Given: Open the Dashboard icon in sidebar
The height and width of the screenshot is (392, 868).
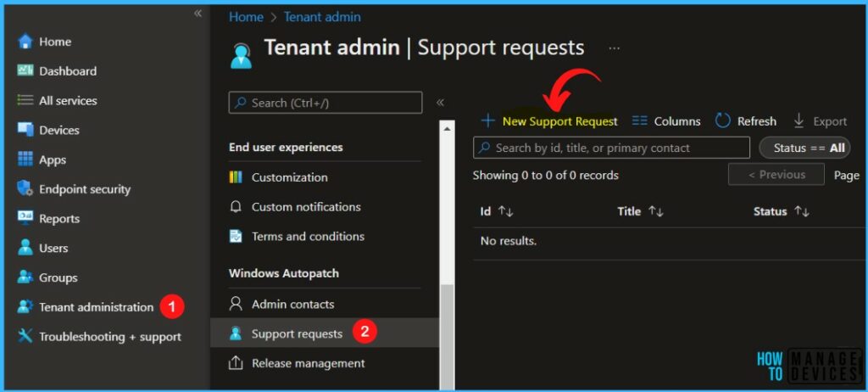Looking at the screenshot, I should coord(25,70).
